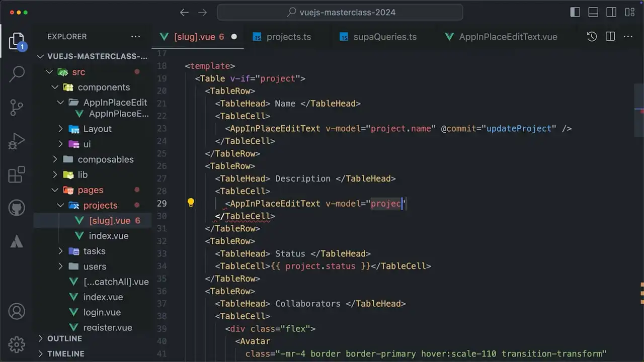644x362 pixels.
Task: Click unsaved dot on [slug].vue tab
Action: pos(234,37)
